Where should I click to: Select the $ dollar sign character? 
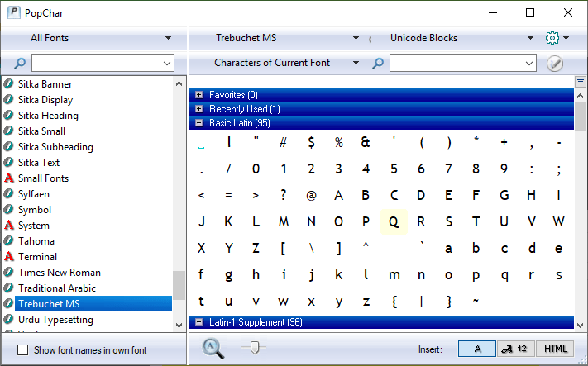(x=311, y=142)
